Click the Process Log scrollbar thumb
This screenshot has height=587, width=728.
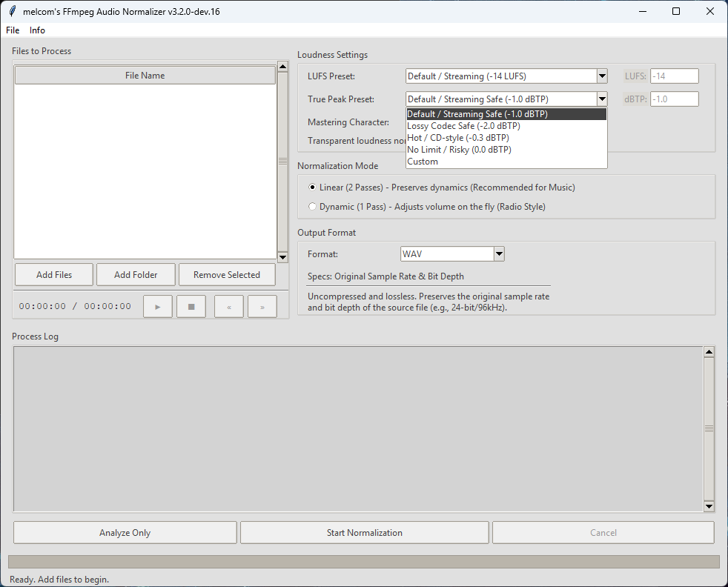[709, 429]
